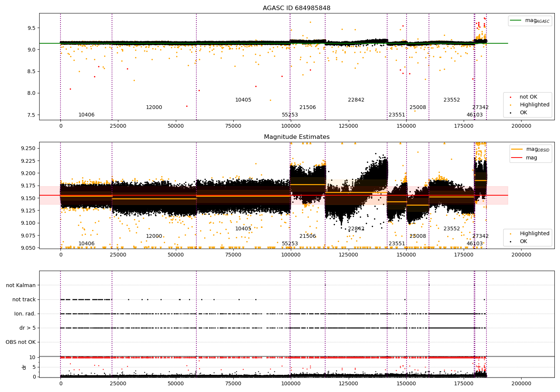Click OBSID label 23551 in top plot
560x392 pixels.
(397, 115)
